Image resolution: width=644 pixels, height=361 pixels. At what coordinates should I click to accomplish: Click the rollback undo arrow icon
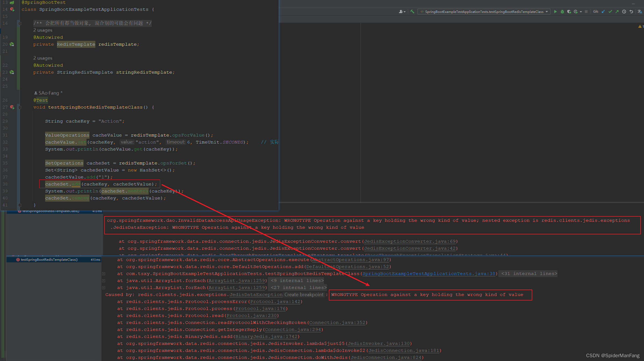(631, 12)
